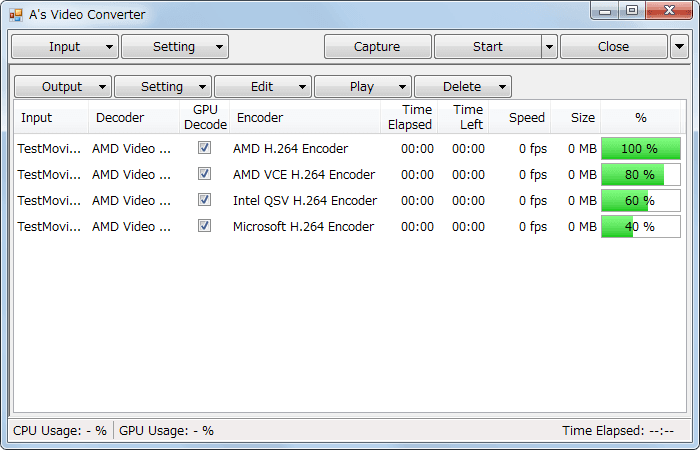Open the Delete menu button
This screenshot has height=450, width=700.
(x=462, y=87)
